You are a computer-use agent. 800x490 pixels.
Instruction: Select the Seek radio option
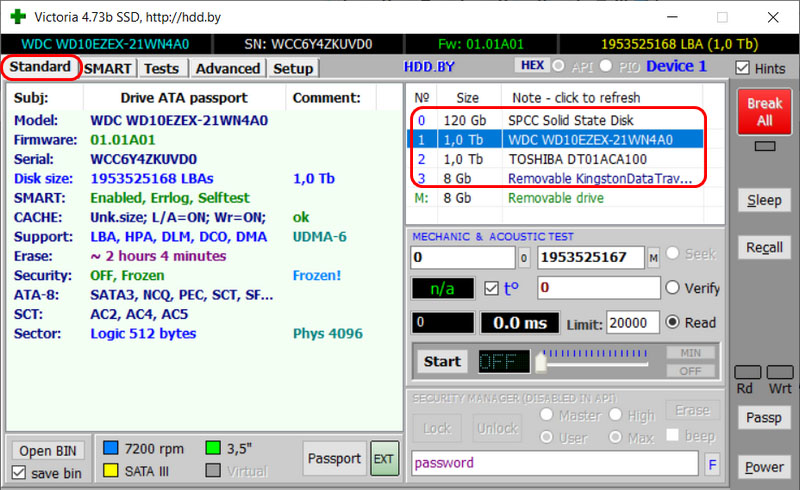pyautogui.click(x=672, y=253)
